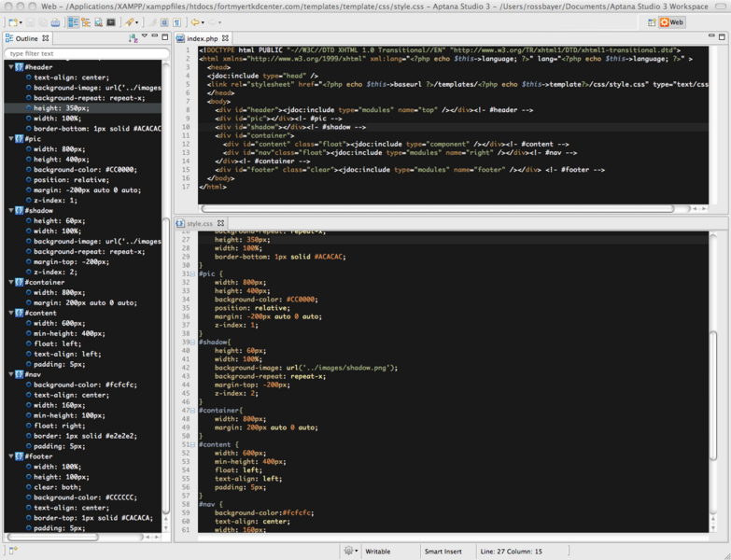Viewport: 731px width, 560px height.
Task: Collapse the #nav outline node
Action: click(x=10, y=374)
